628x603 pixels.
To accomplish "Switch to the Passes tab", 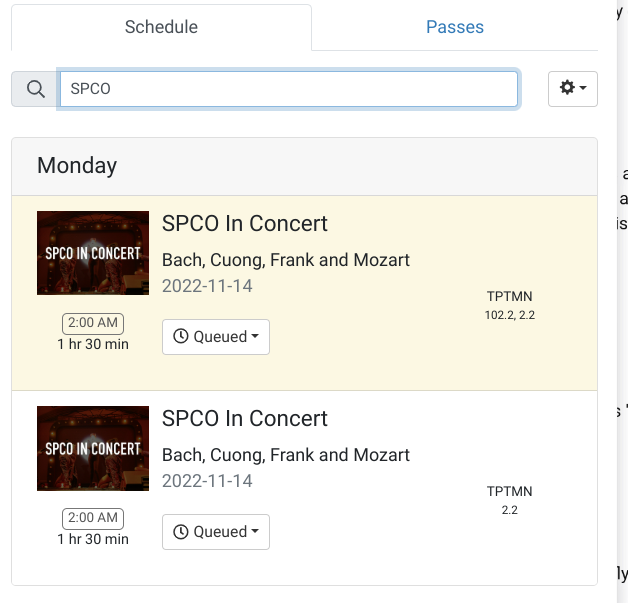I will [x=455, y=27].
